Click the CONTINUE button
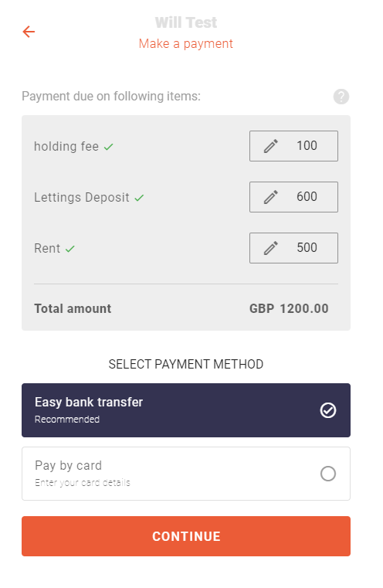This screenshot has height=588, width=383. tap(186, 536)
